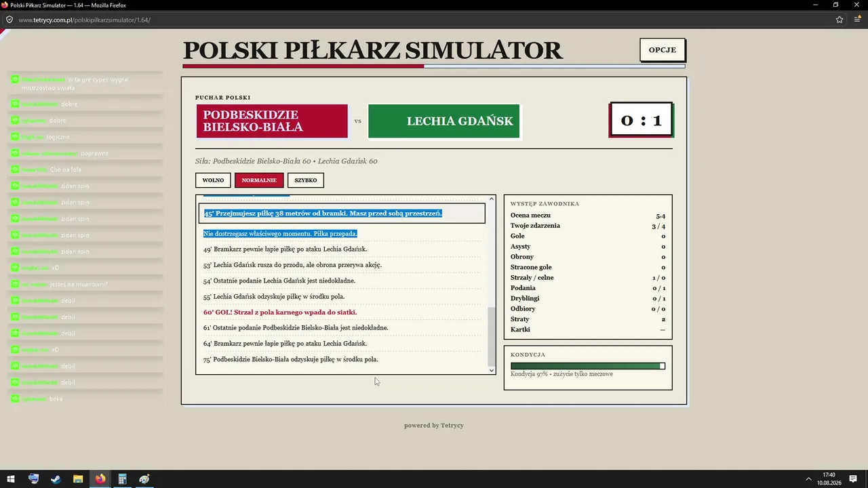
Task: Click the 64' Bramkarz pewnie łapie line
Action: [285, 344]
